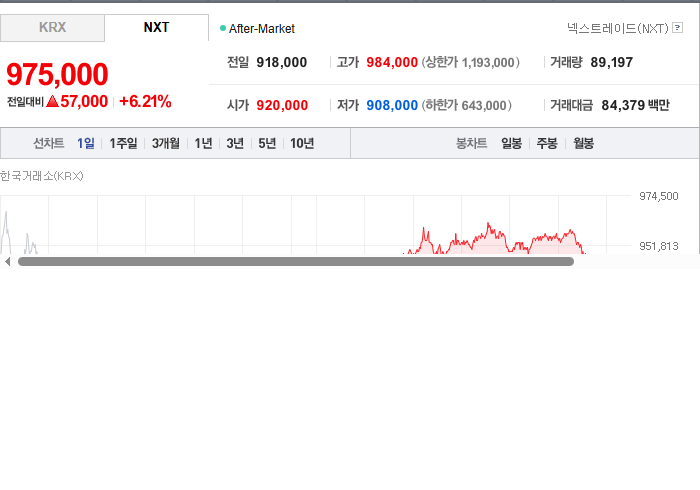The width and height of the screenshot is (700, 490).
Task: Click the opening price 920,000
Action: click(x=282, y=105)
